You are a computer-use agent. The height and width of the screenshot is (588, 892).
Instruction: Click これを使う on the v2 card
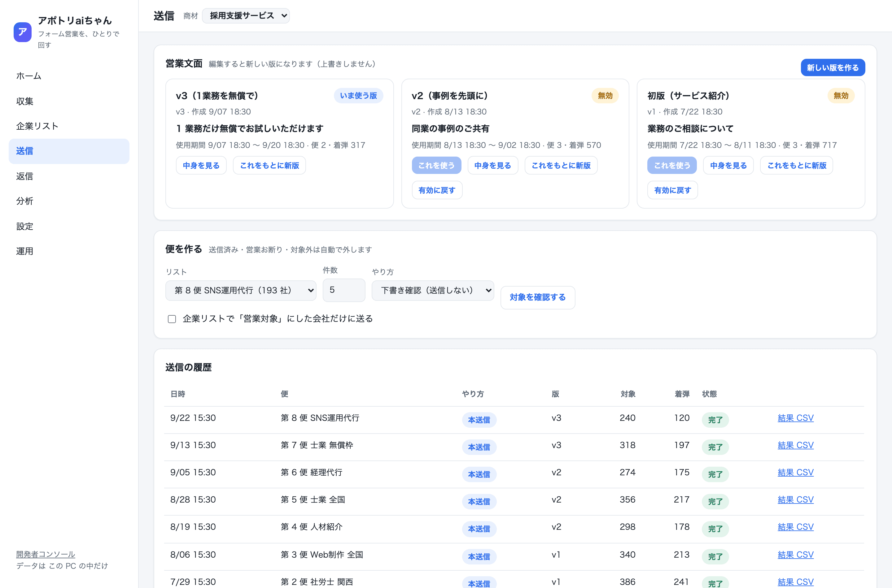(x=436, y=165)
